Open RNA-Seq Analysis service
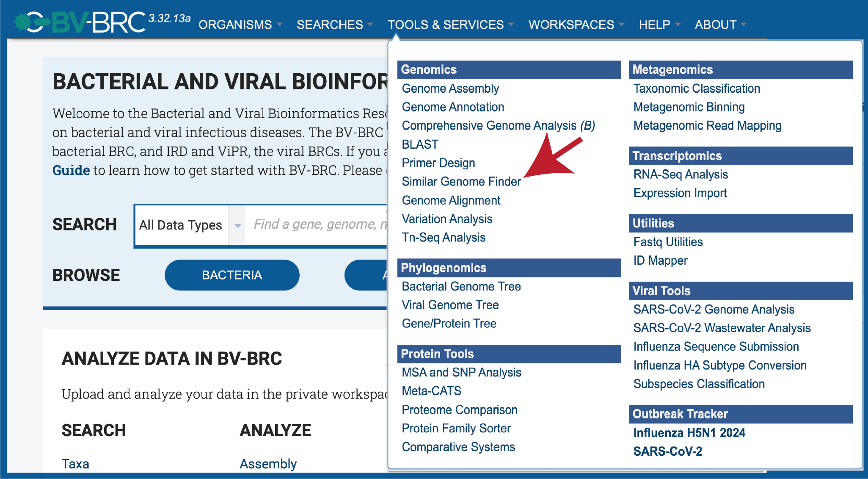 tap(681, 174)
